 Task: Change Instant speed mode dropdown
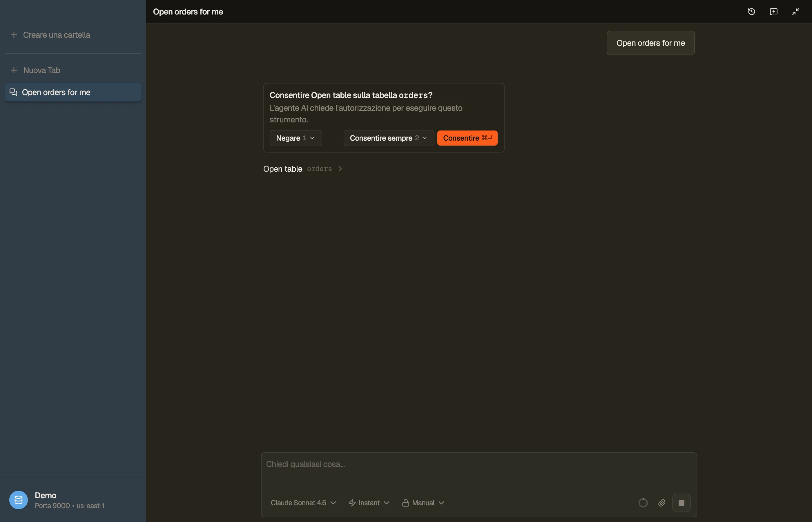pyautogui.click(x=369, y=503)
